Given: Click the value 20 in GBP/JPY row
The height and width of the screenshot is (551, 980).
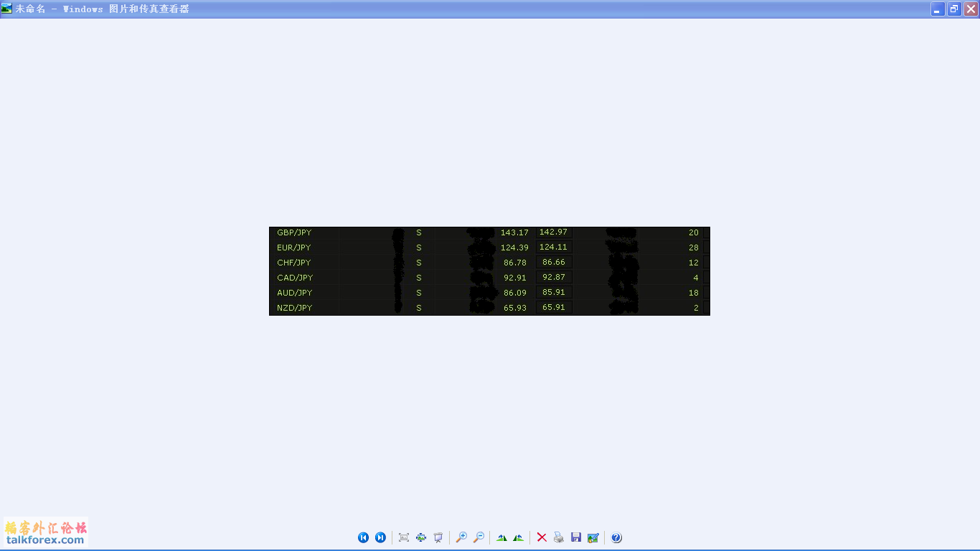Looking at the screenshot, I should (694, 232).
